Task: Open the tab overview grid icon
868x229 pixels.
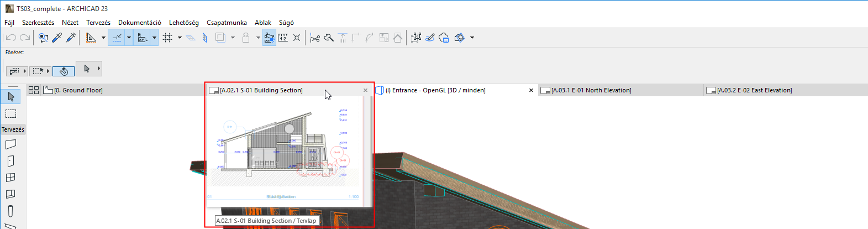Action: click(34, 90)
